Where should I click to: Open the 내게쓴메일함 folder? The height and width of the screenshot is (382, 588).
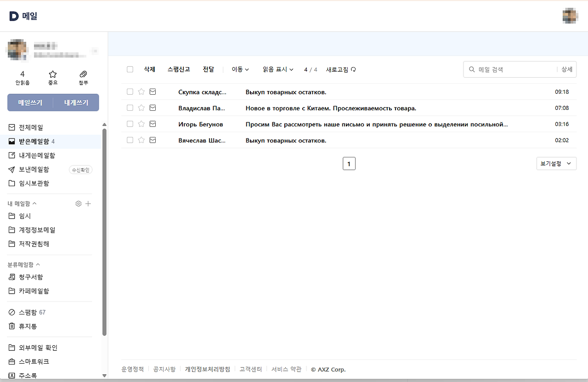click(x=37, y=155)
